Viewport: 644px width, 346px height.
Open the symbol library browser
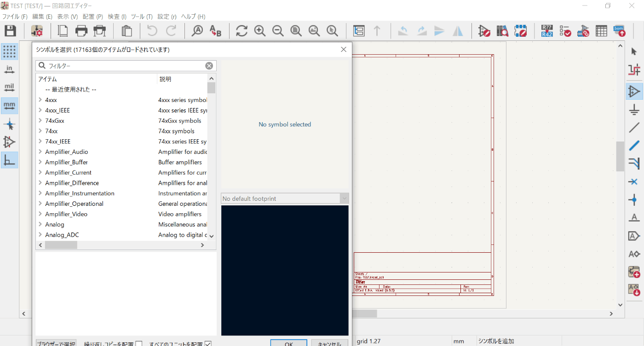point(502,31)
